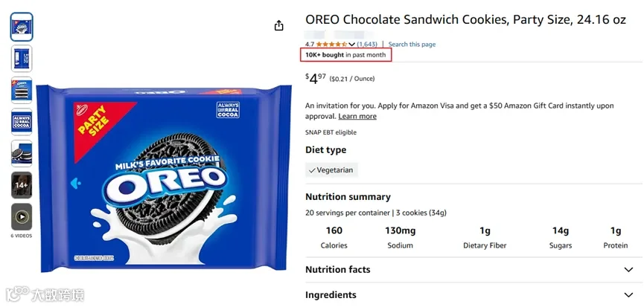Select the nutrition label back-of-pack thumbnail

pos(22,58)
